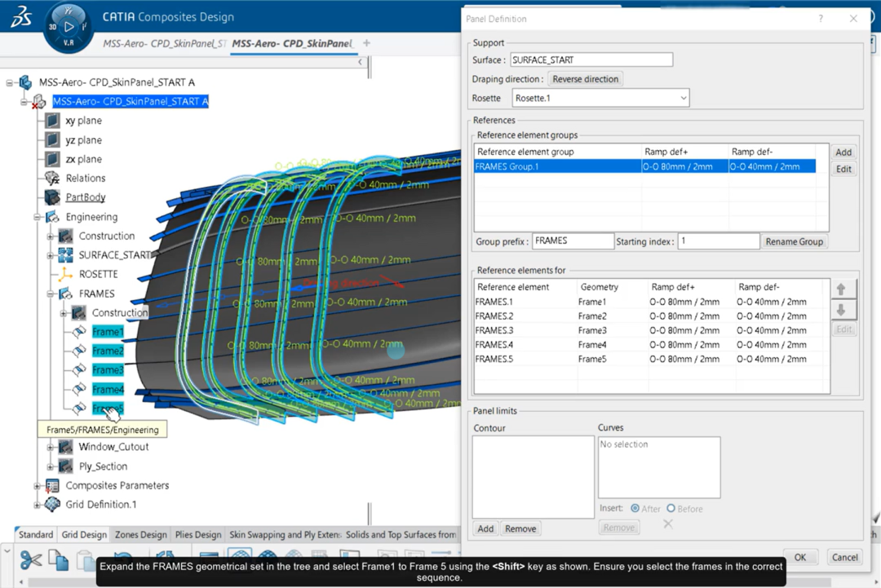Open the Rosette dropdown
881x588 pixels.
click(x=684, y=99)
